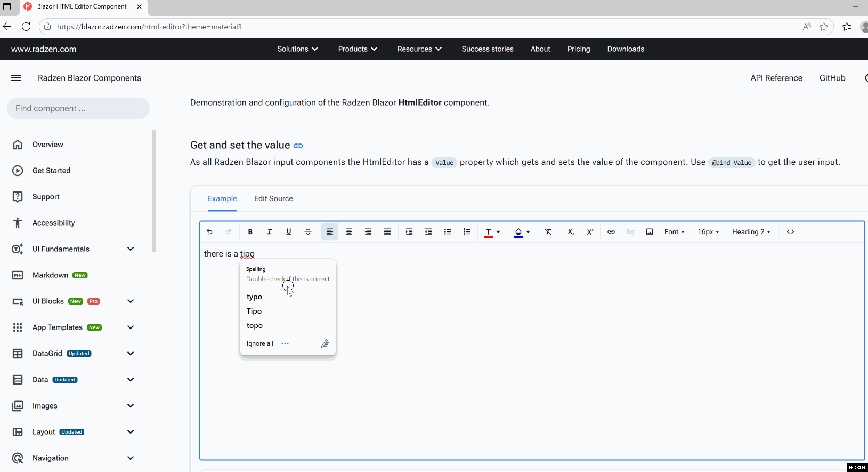Open text color picker dropdown arrow
This screenshot has width=868, height=472.
(x=498, y=232)
